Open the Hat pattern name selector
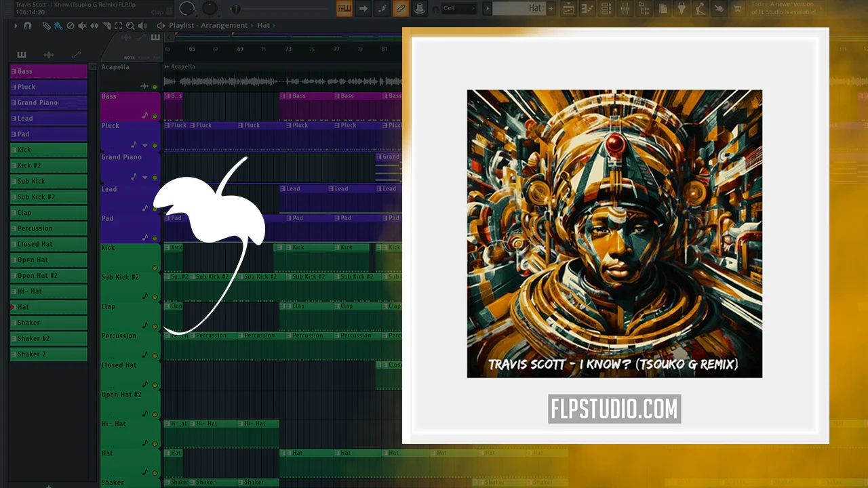The height and width of the screenshot is (488, 868). (x=519, y=9)
